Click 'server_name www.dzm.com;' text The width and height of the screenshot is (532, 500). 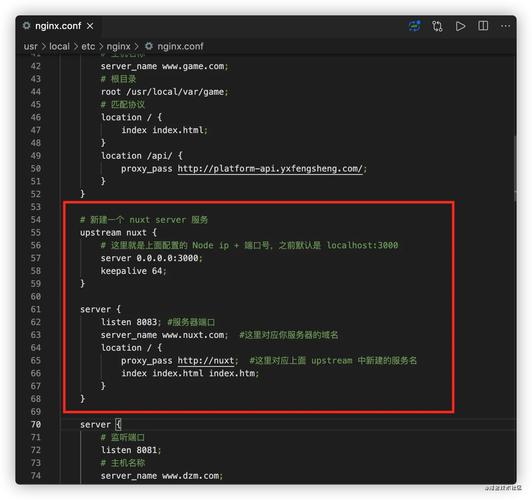(162, 476)
